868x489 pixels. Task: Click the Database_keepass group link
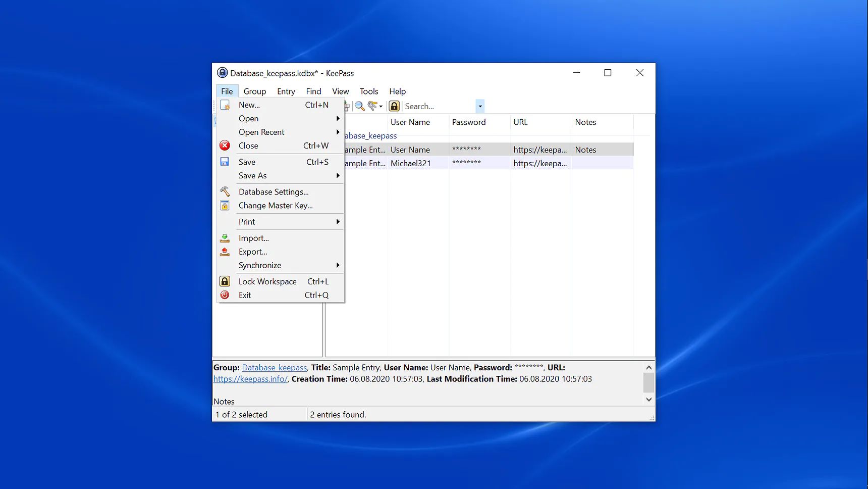click(x=275, y=367)
